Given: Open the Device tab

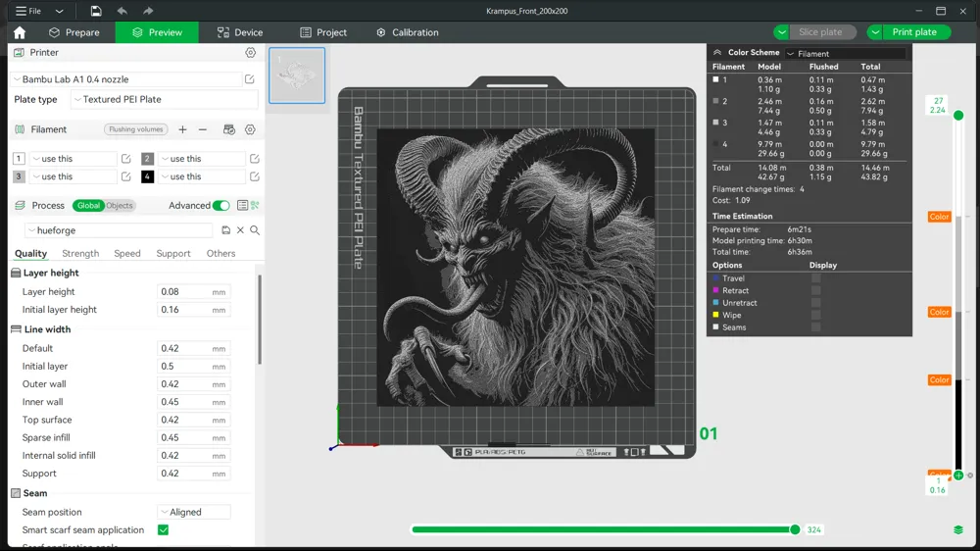Looking at the screenshot, I should (240, 32).
